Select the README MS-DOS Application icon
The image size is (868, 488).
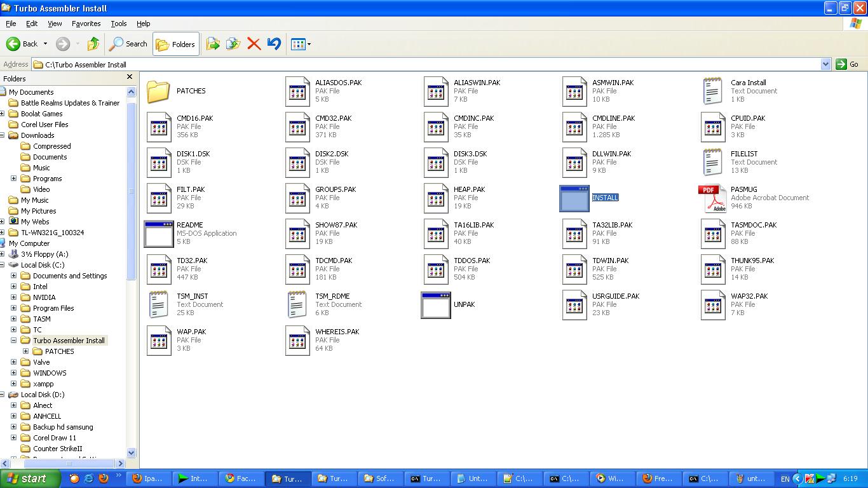coord(159,233)
